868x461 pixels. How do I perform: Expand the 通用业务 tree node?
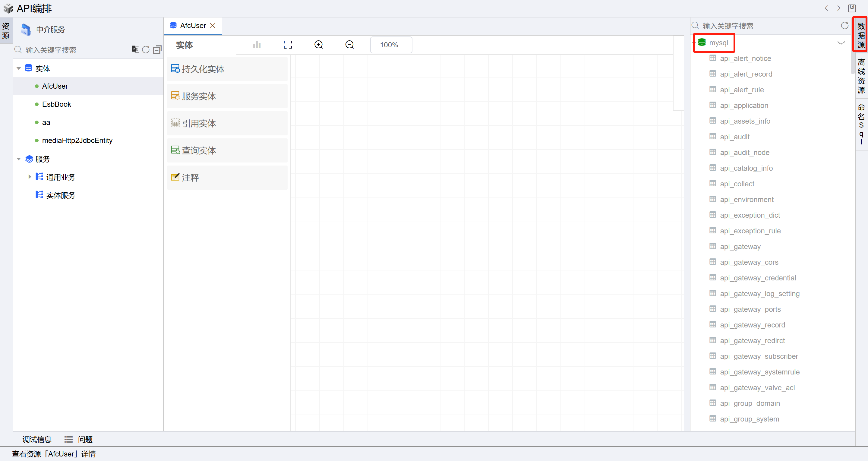pos(30,177)
